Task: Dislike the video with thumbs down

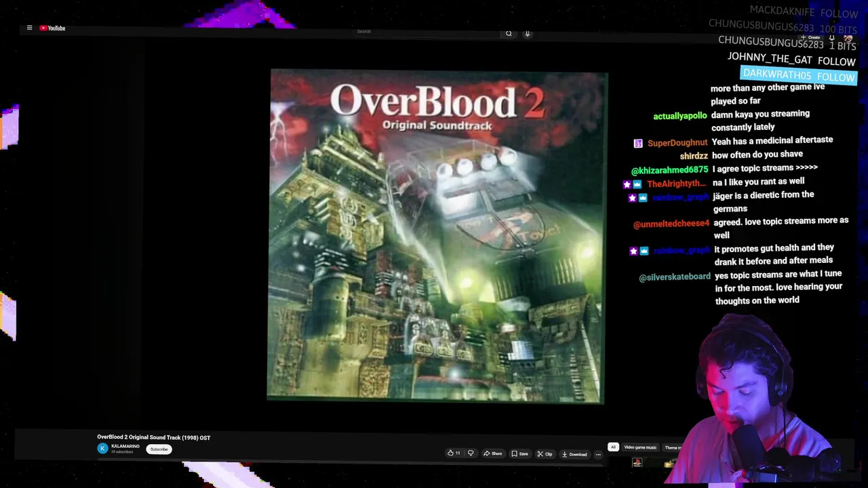Action: click(x=471, y=453)
